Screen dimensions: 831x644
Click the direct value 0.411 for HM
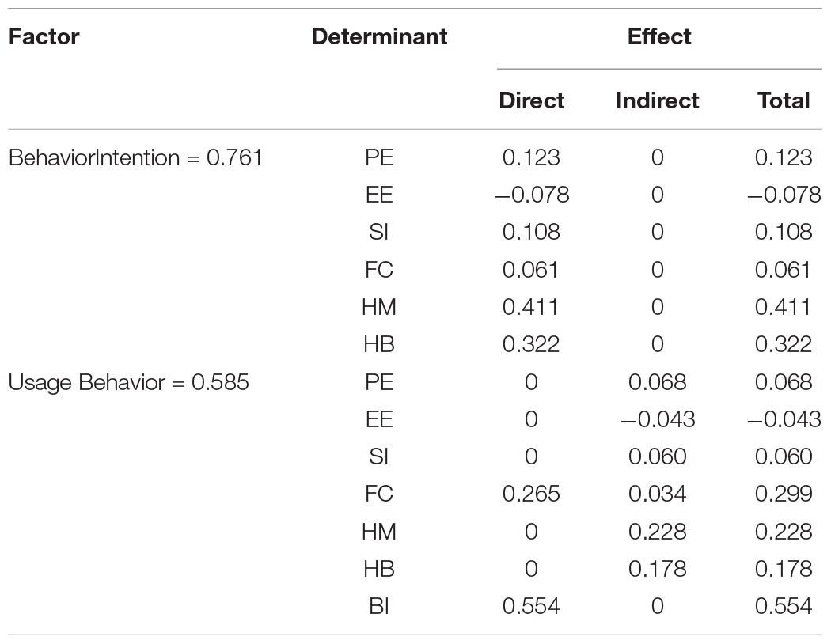coord(530,307)
